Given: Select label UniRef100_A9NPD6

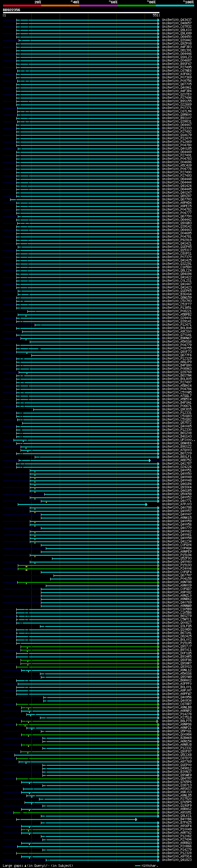Looking at the screenshot, I should click(x=176, y=725).
